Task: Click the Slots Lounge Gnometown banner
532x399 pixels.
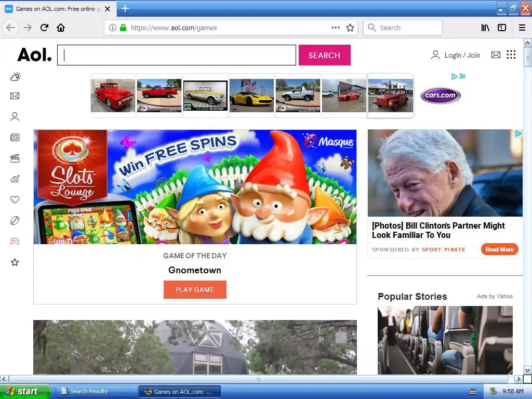Action: pyautogui.click(x=195, y=187)
